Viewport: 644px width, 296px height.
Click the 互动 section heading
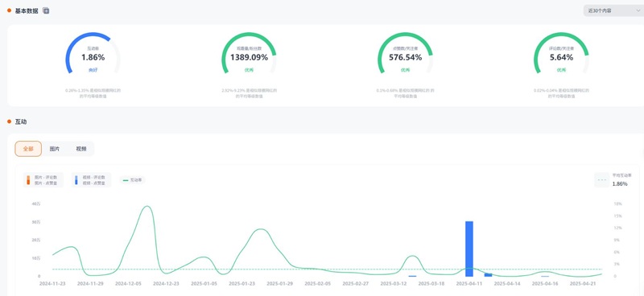pyautogui.click(x=21, y=121)
